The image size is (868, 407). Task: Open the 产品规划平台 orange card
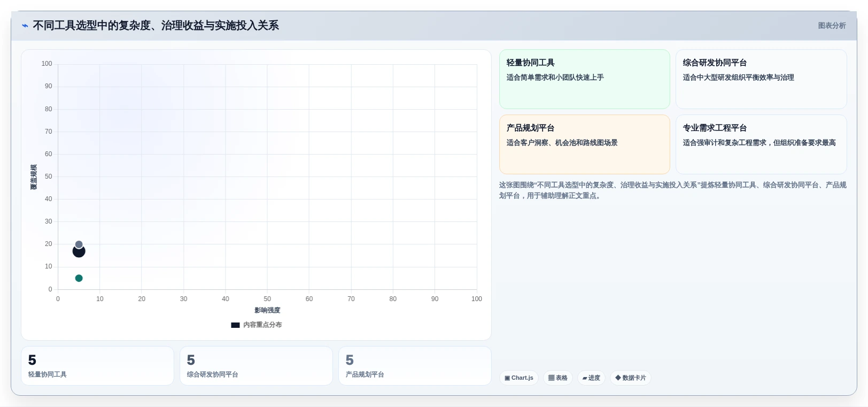tap(584, 144)
